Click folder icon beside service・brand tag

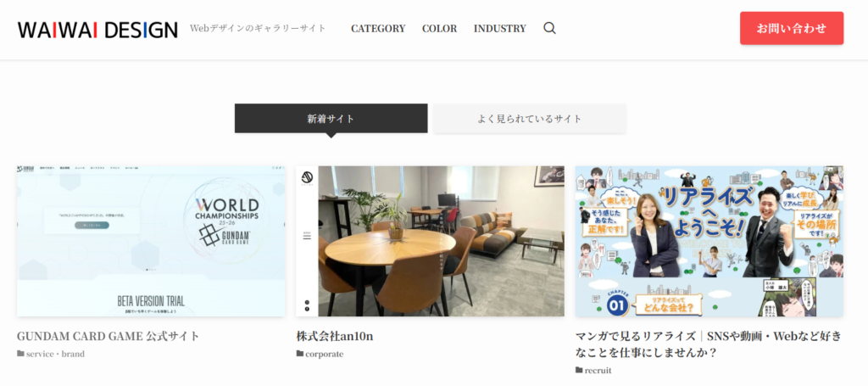(20, 354)
